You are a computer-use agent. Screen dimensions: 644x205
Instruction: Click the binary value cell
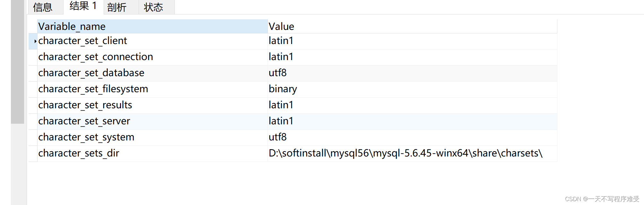pos(412,89)
